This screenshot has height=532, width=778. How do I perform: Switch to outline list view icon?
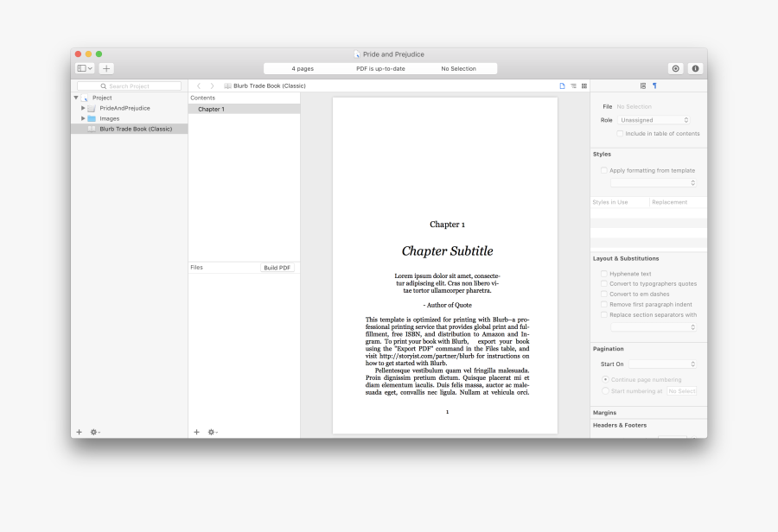573,86
